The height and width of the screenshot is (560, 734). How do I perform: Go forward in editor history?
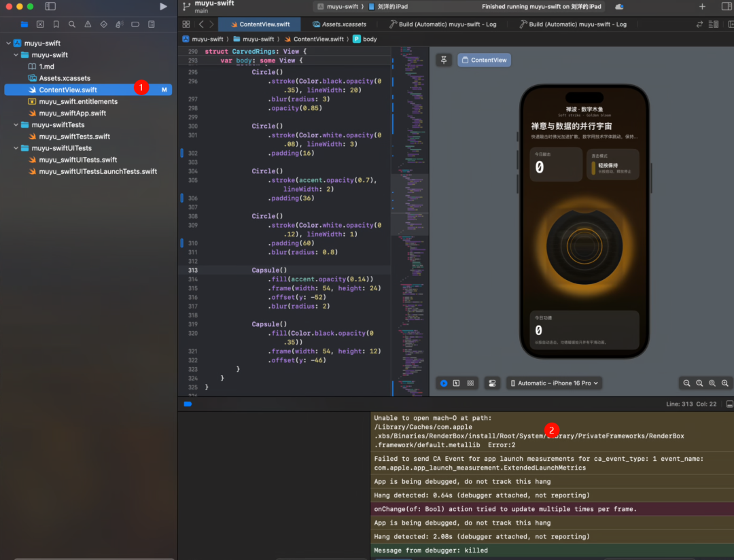tap(211, 24)
